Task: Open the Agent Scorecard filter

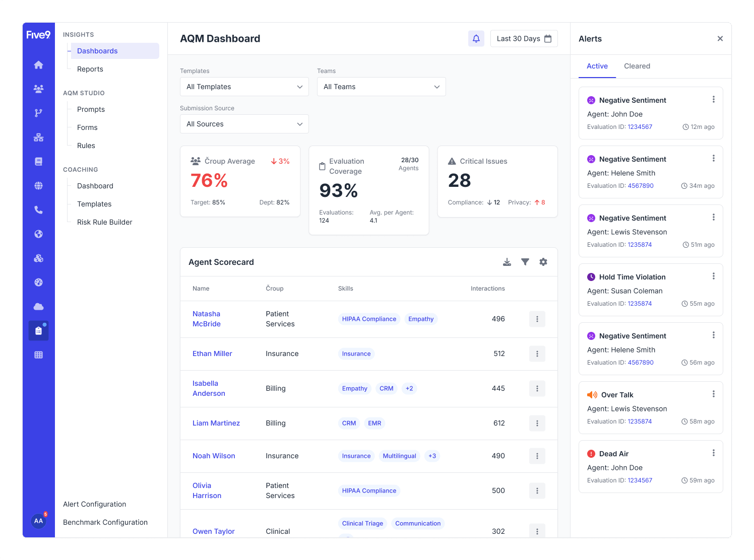Action: pos(525,262)
